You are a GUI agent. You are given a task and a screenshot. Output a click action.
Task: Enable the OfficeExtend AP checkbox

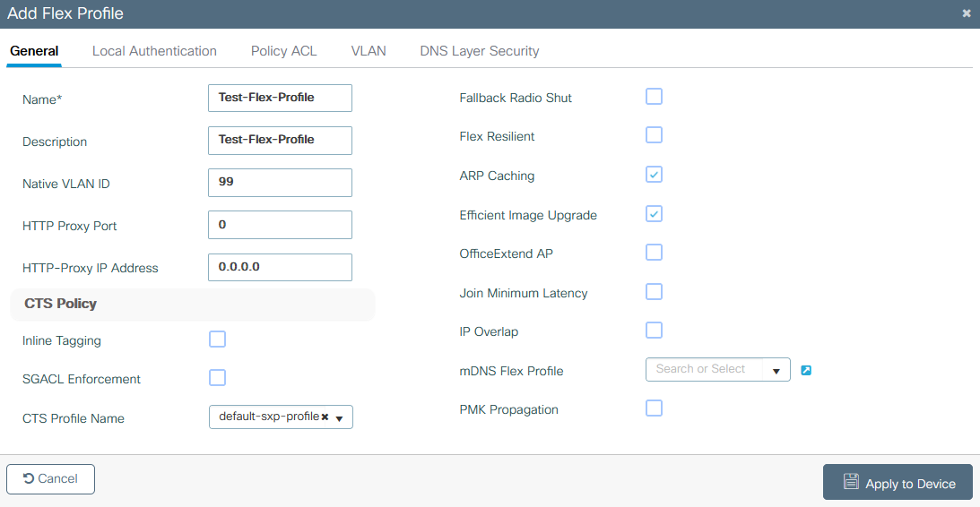(655, 253)
